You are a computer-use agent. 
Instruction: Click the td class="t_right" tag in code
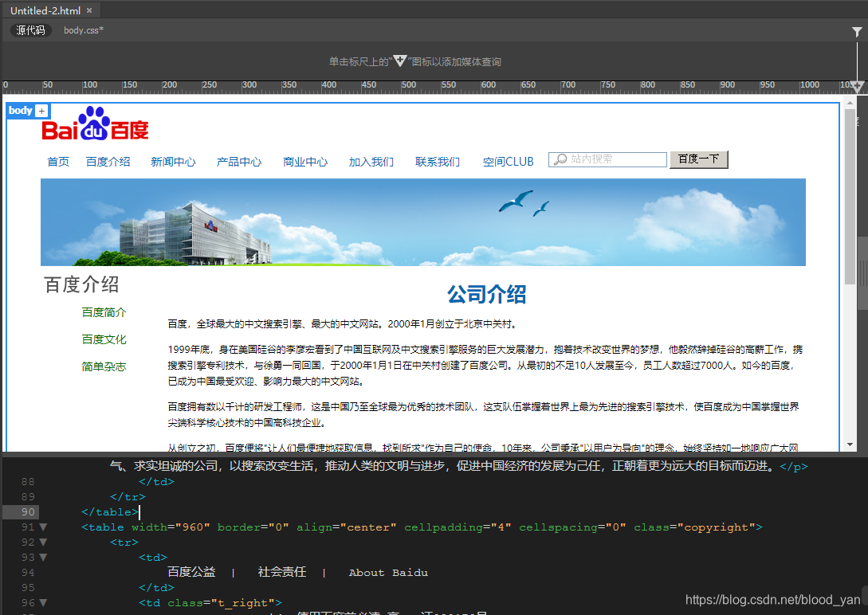pos(210,603)
